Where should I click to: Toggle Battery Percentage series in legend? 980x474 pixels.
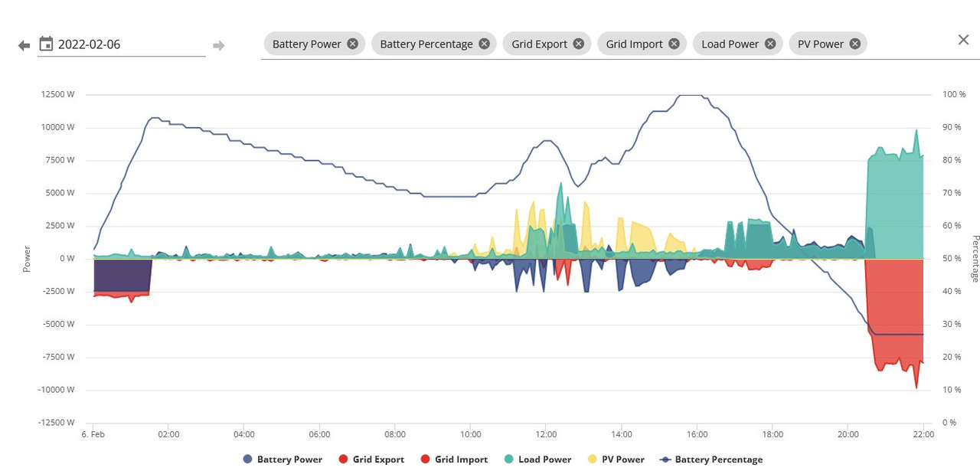tap(711, 459)
